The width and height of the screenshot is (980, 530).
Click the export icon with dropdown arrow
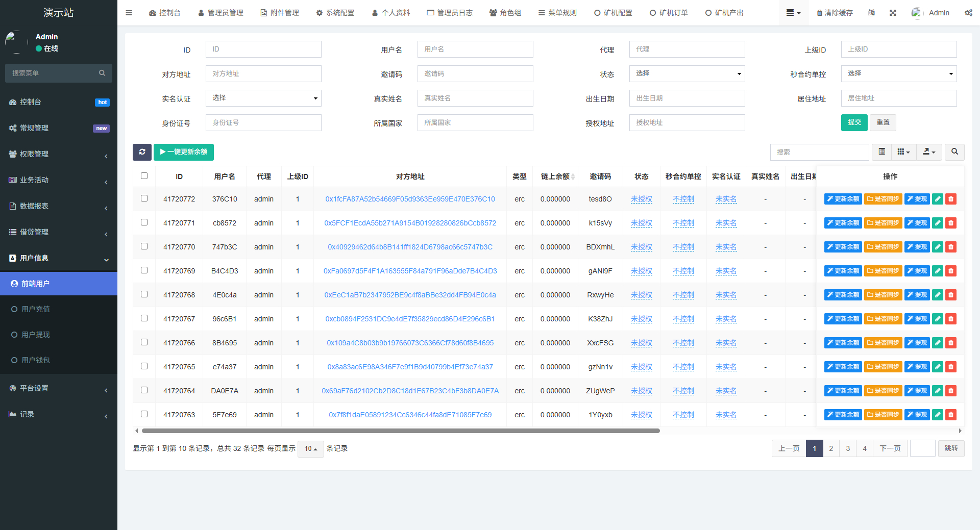pyautogui.click(x=928, y=152)
